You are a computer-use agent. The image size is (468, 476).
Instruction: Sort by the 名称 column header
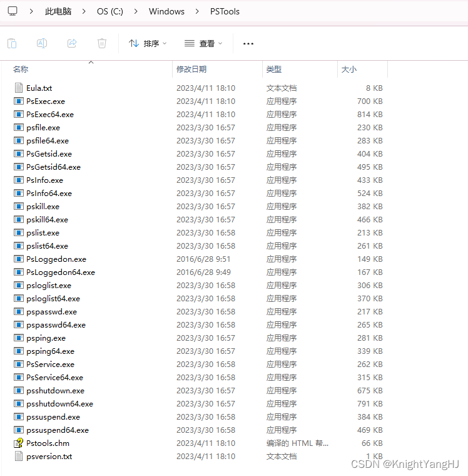tap(21, 70)
